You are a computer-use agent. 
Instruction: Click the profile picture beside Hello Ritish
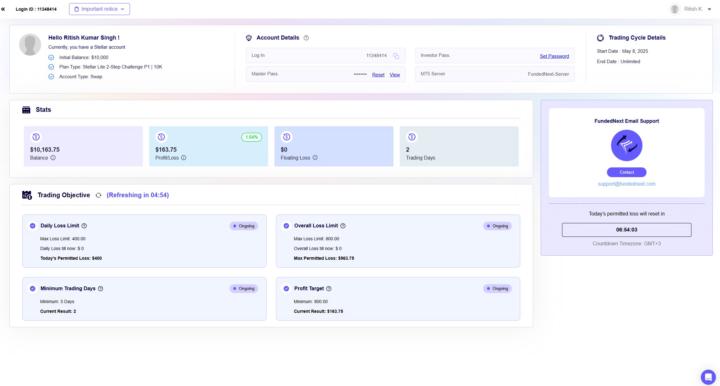click(30, 45)
